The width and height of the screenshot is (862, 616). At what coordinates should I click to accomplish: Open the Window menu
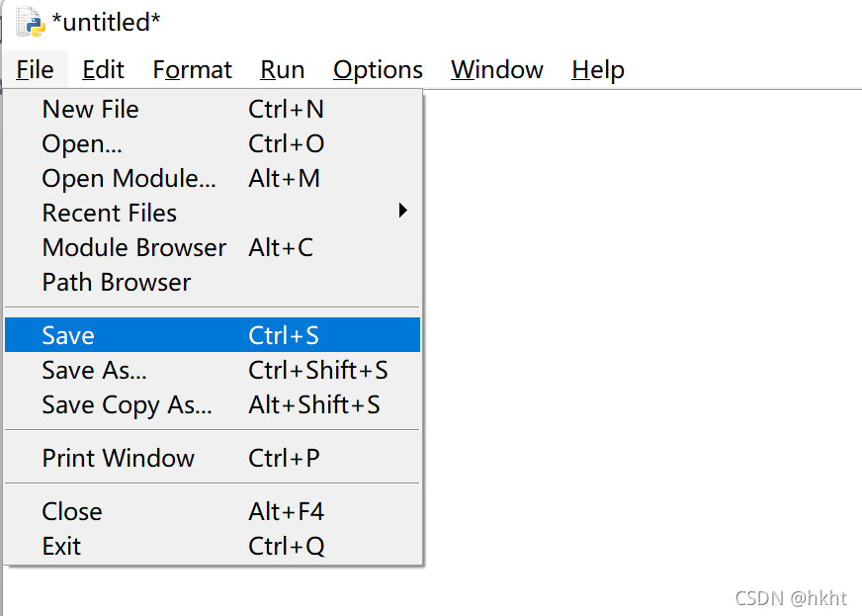coord(496,70)
